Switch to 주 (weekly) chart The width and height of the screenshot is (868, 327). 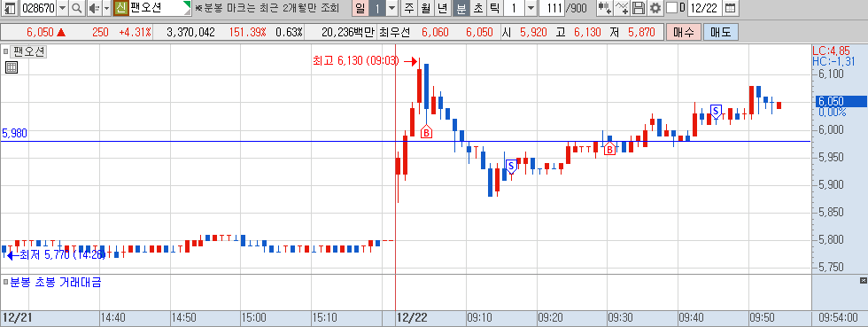409,8
